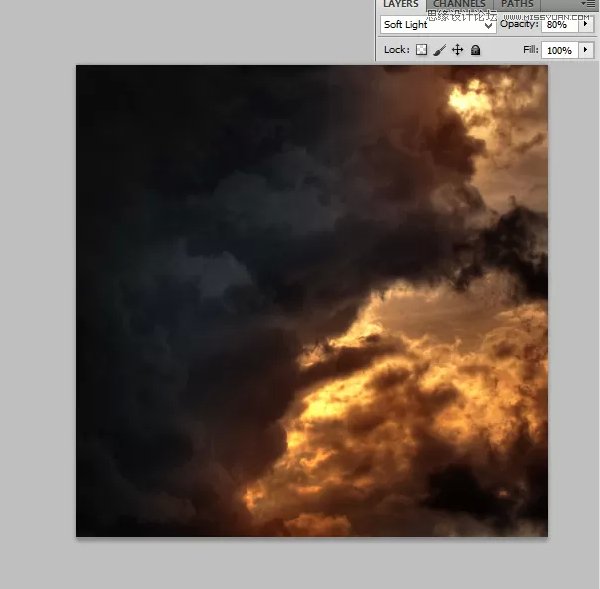Expand the Fill slider arrow
The image size is (600, 589).
coord(586,50)
